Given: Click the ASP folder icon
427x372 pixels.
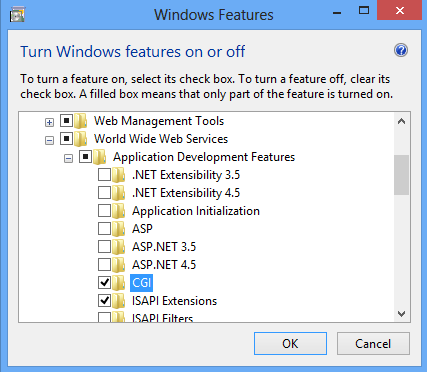Looking at the screenshot, I should coord(119,229).
